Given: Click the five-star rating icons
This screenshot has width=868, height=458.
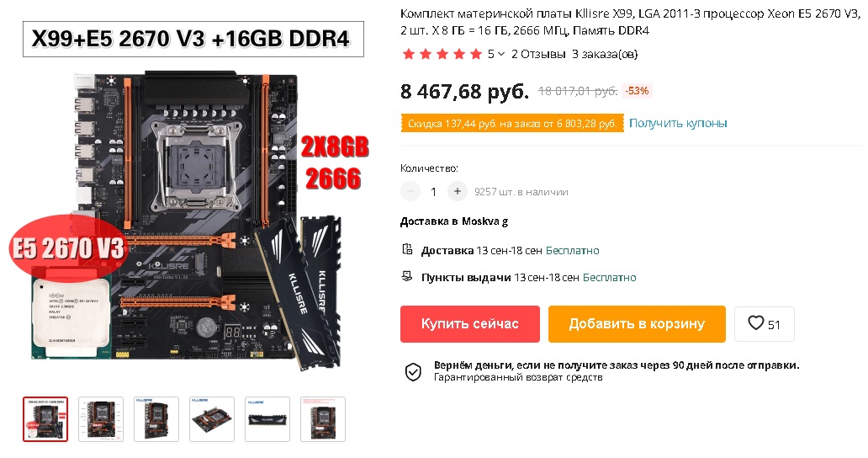Looking at the screenshot, I should point(442,54).
